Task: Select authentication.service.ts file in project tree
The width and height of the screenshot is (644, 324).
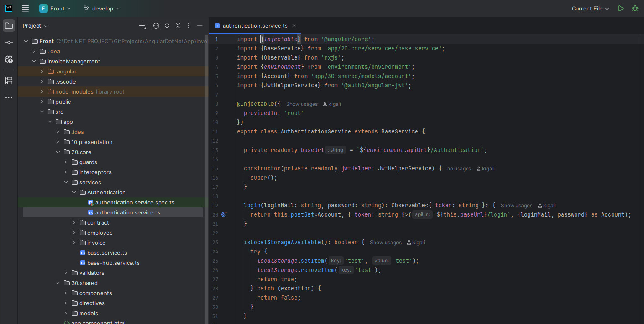Action: (128, 212)
